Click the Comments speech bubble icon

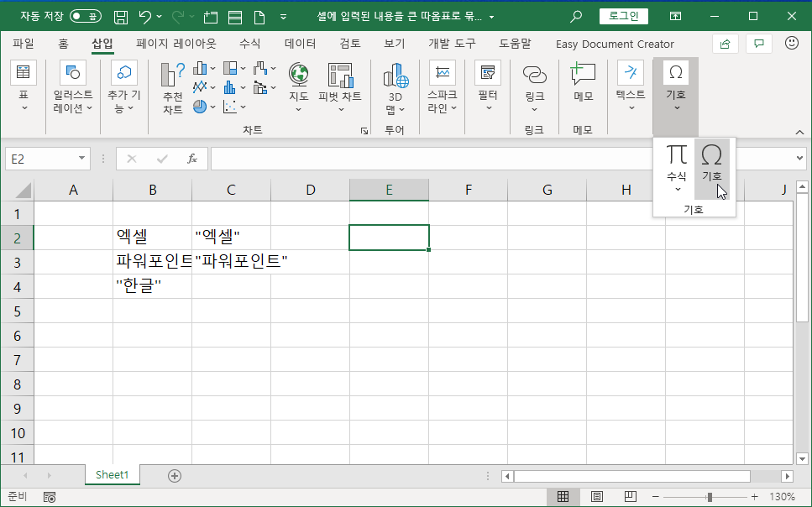pos(758,44)
